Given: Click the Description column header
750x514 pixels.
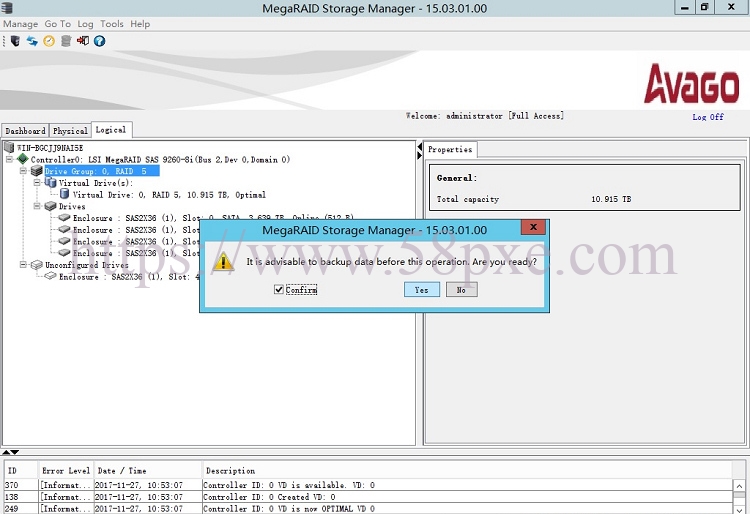Looking at the screenshot, I should [x=467, y=470].
